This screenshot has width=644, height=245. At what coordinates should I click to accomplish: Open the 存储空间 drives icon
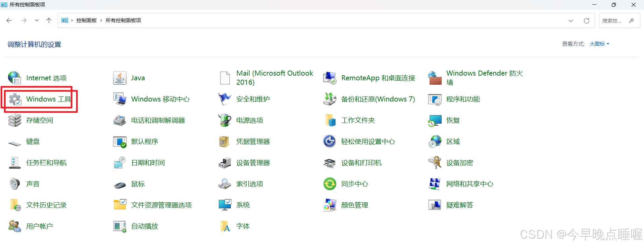(14, 120)
